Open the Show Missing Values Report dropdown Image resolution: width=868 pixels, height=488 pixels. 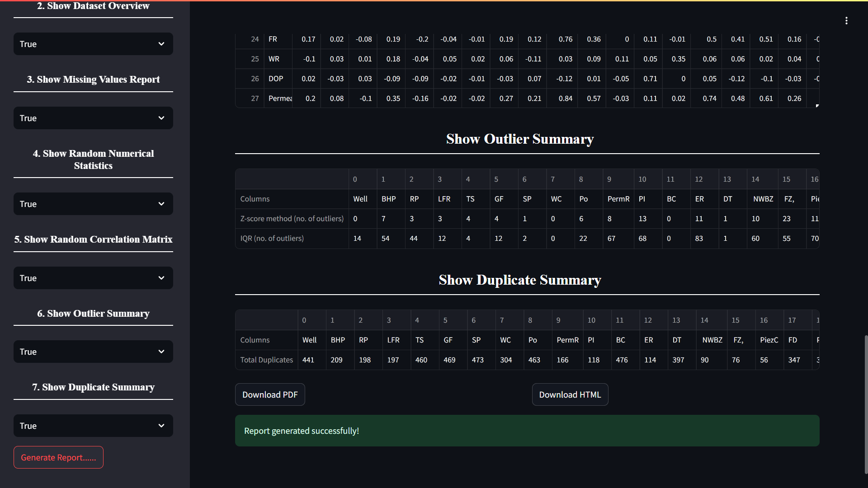(93, 118)
